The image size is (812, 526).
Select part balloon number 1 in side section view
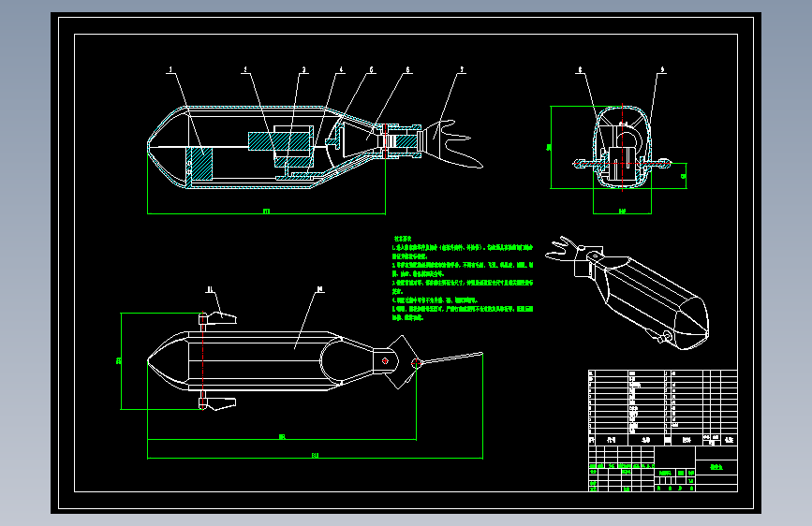point(170,69)
